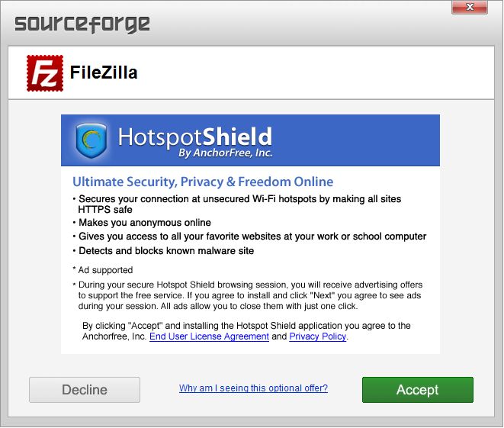Viewport: 504px width, 428px height.
Task: Click the FileZilla product name text
Action: 104,72
